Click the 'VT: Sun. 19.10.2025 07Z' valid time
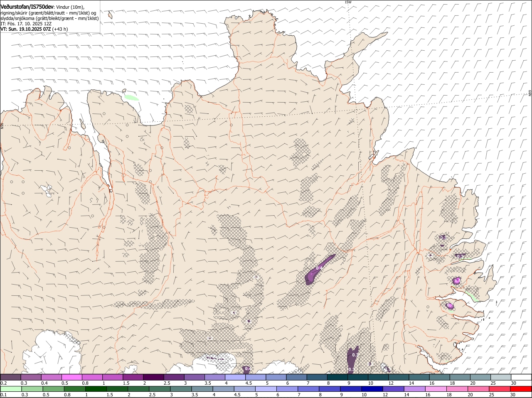The image size is (532, 398). point(26,29)
